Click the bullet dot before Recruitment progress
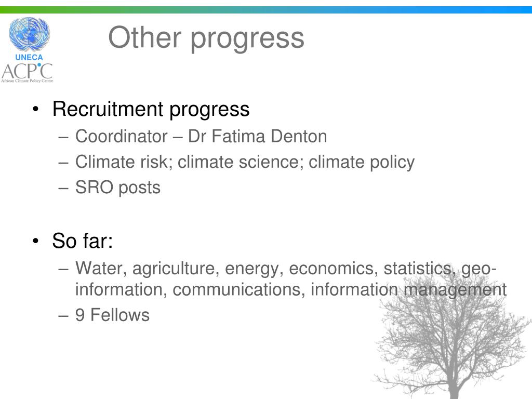 [x=36, y=109]
